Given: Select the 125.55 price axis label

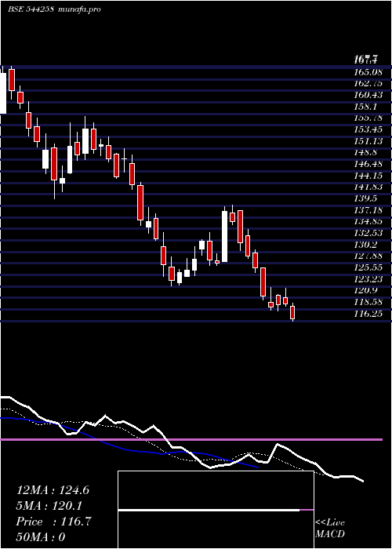Looking at the screenshot, I should [x=368, y=267].
